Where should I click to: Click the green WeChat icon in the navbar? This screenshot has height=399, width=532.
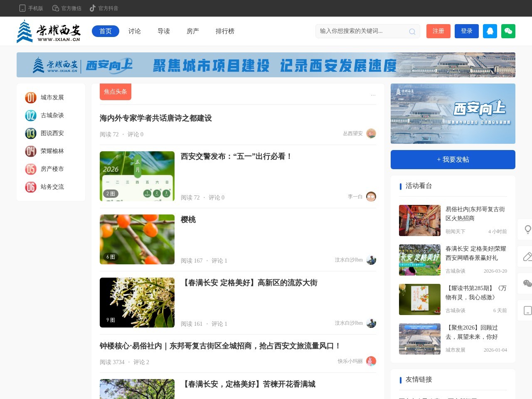click(x=508, y=31)
